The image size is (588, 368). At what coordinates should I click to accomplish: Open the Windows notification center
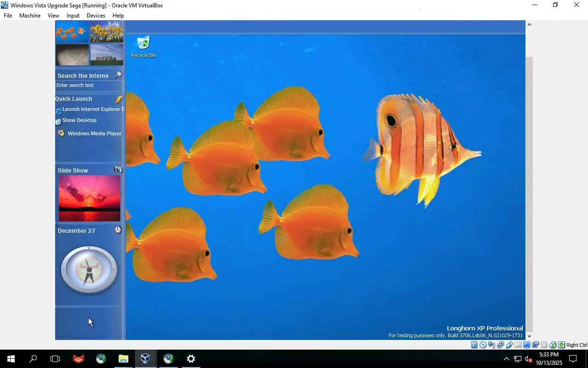click(x=573, y=359)
